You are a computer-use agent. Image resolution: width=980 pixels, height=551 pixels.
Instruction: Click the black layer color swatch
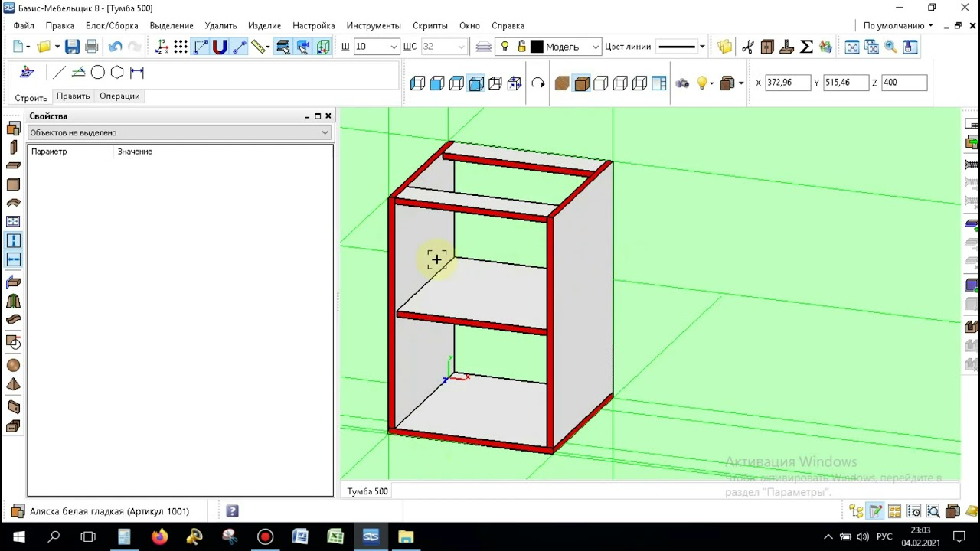click(537, 47)
